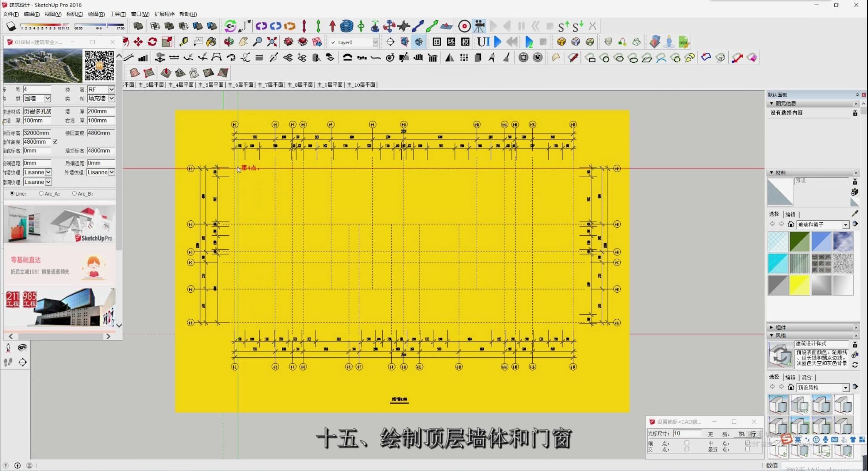Image resolution: width=868 pixels, height=471 pixels.
Task: Select the mirror triangle tool icon
Action: click(449, 58)
